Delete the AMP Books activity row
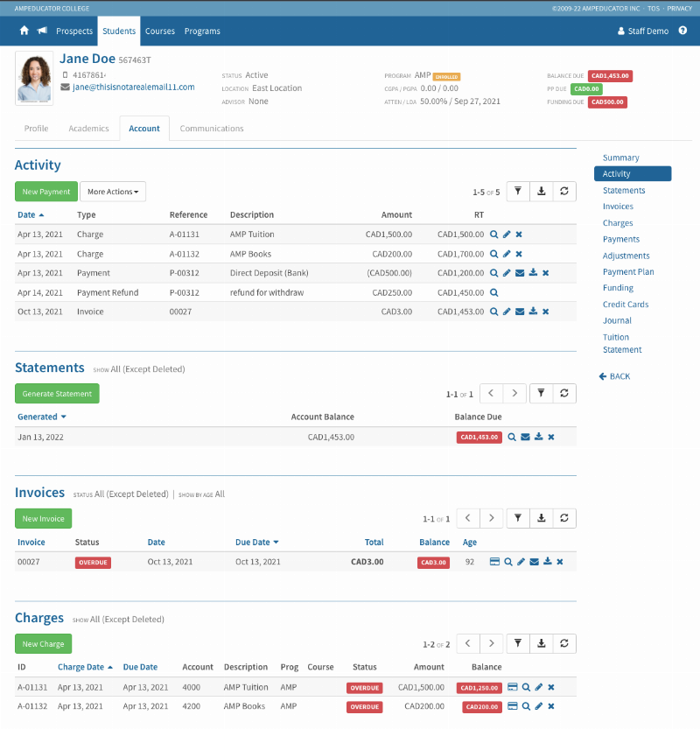Viewport: 700px width, 729px height. (x=519, y=254)
